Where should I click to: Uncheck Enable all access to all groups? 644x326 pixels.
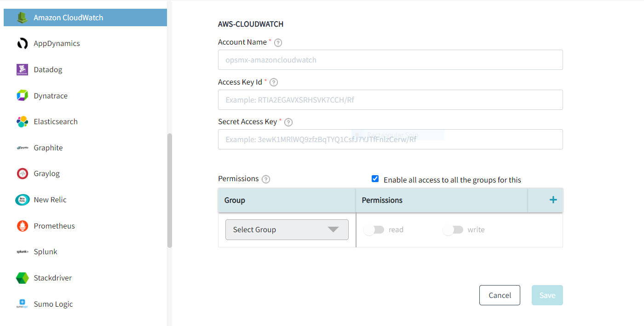(375, 178)
